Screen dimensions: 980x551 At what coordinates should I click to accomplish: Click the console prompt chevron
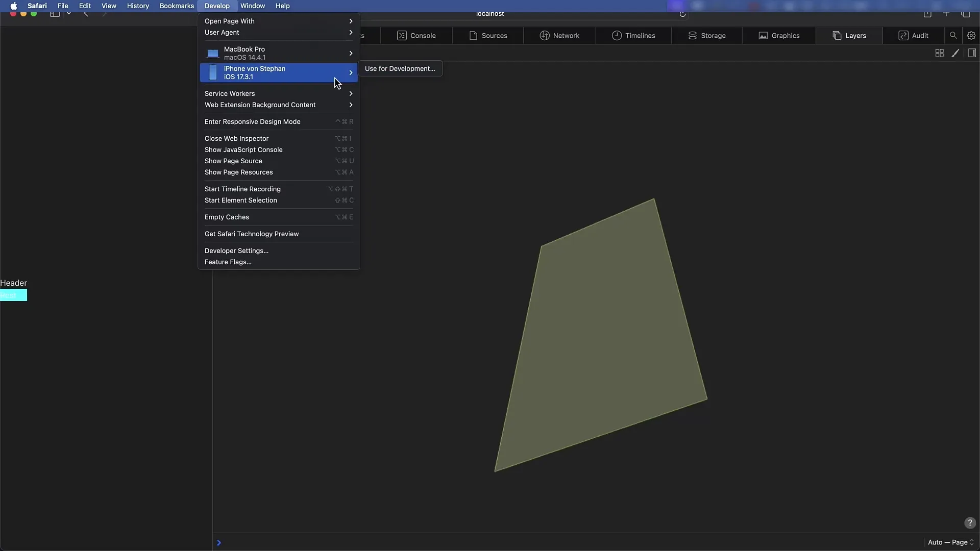(219, 543)
